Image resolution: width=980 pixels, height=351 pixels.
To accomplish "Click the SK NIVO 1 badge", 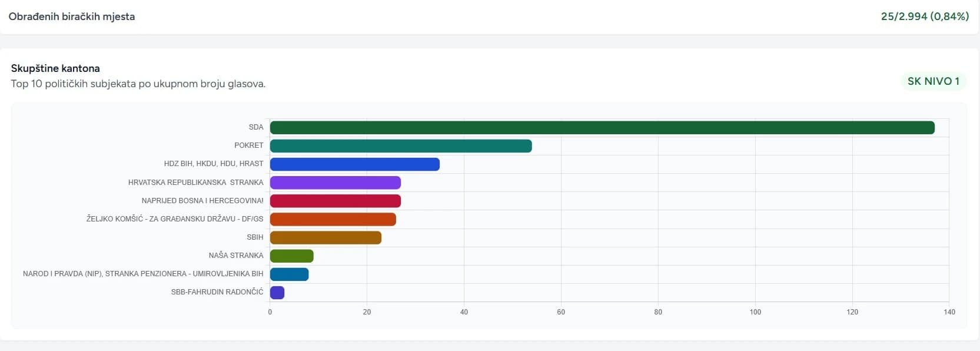I will click(934, 81).
